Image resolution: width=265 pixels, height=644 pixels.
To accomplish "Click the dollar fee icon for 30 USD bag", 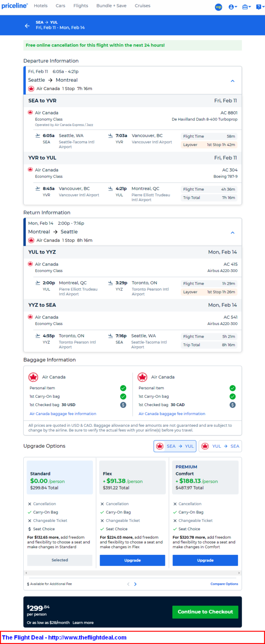I will [x=123, y=405].
